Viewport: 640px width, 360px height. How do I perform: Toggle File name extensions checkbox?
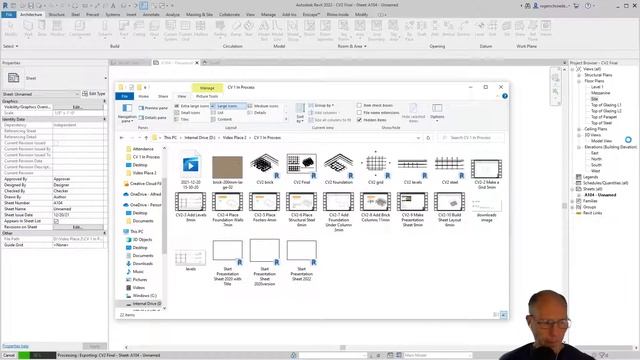click(359, 113)
